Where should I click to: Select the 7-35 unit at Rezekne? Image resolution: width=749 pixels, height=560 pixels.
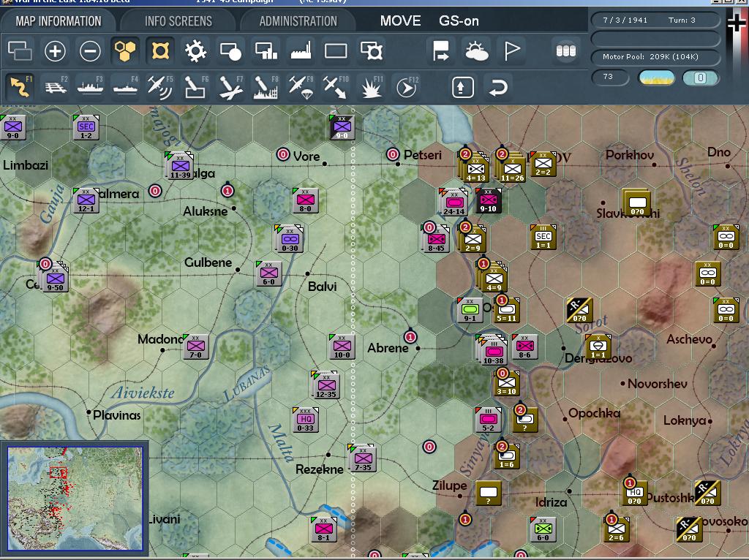coord(363,458)
